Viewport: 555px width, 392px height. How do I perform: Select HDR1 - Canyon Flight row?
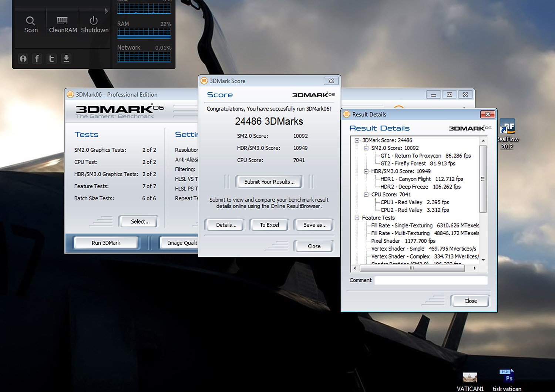click(x=421, y=179)
